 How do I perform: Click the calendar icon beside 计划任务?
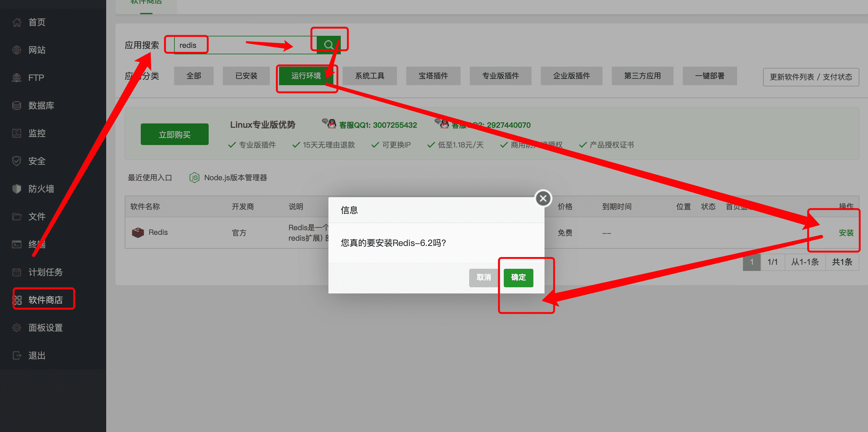pyautogui.click(x=16, y=272)
